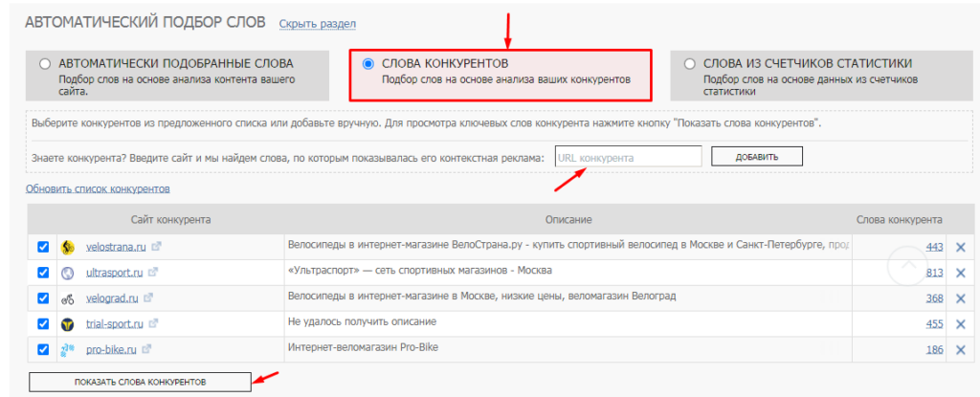
Task: Open ultrasport.ru via external link icon
Action: click(x=153, y=273)
